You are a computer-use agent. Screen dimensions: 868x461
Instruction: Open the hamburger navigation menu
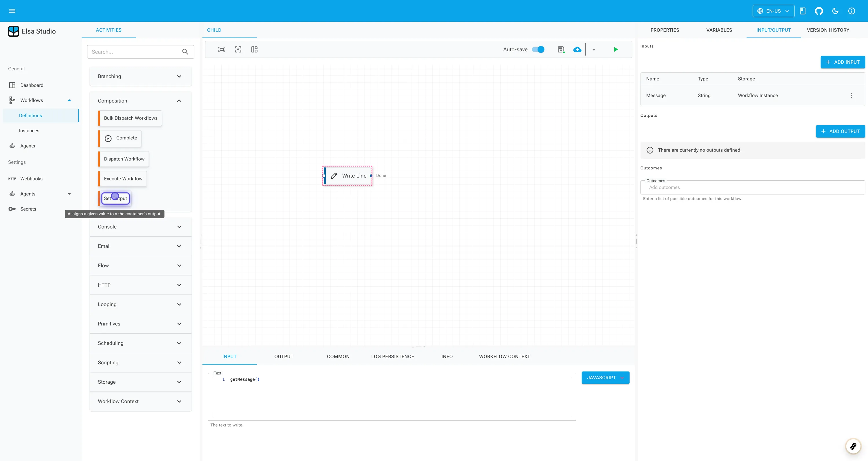pos(12,11)
